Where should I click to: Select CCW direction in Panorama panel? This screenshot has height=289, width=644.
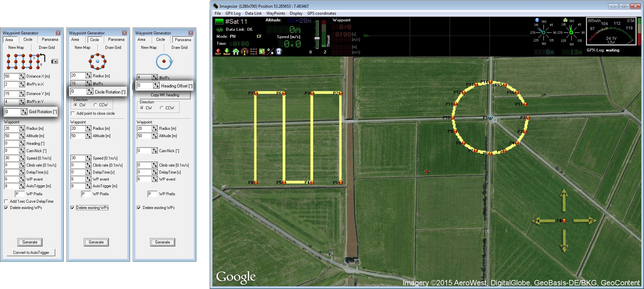coord(162,108)
